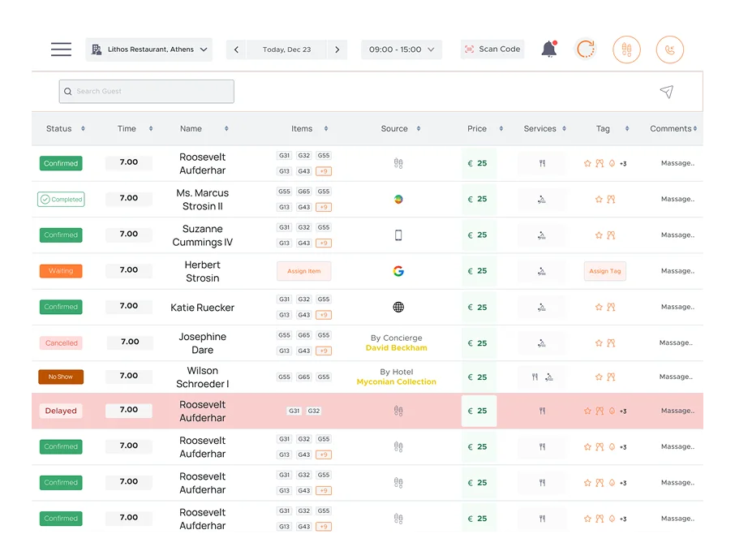735x560 pixels.
Task: Click Cancelled status of Josephine Dare
Action: coord(62,342)
